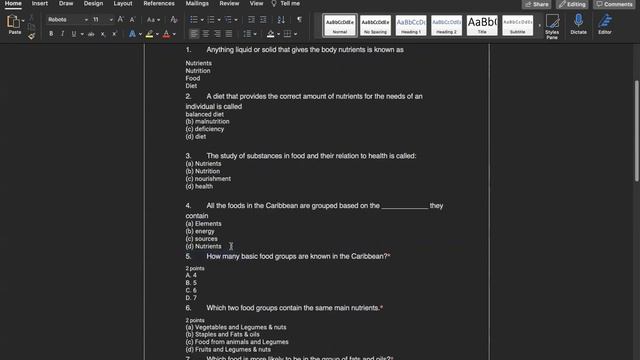The width and height of the screenshot is (640, 360).
Task: Click the Sort A-Z icon
Action: click(x=281, y=20)
